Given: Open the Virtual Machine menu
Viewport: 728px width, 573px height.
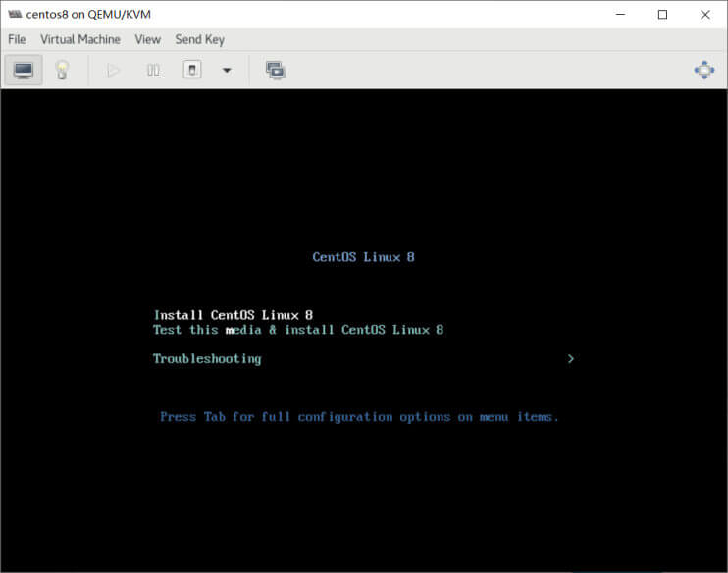Looking at the screenshot, I should pyautogui.click(x=80, y=39).
